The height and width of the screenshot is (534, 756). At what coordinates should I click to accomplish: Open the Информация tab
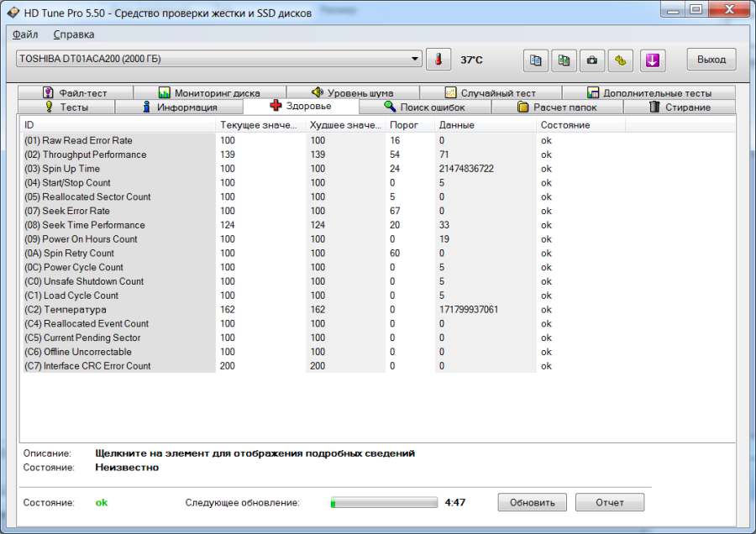[180, 107]
